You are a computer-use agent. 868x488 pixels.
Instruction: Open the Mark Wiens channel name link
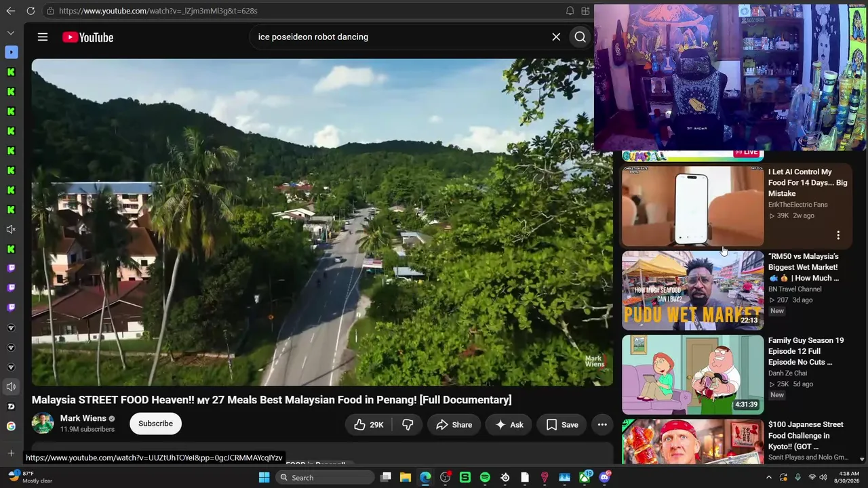click(x=83, y=418)
